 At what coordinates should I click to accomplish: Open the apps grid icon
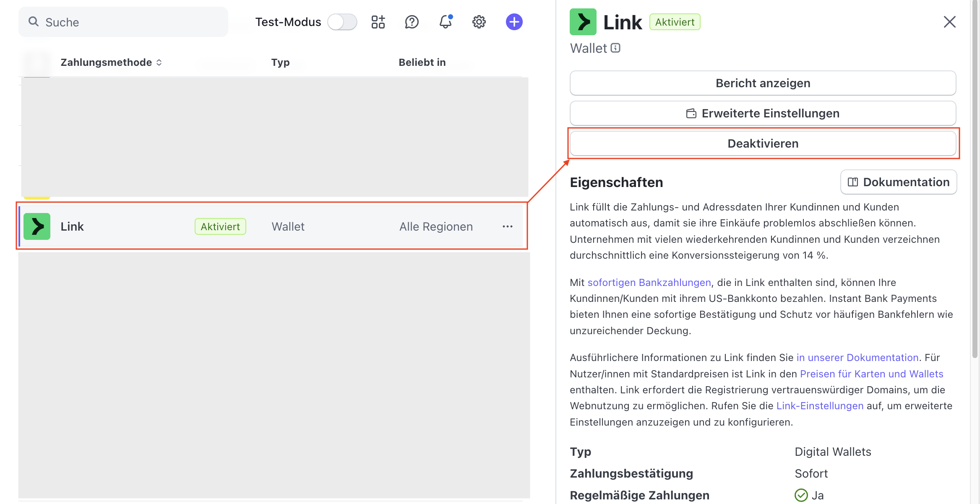[378, 22]
